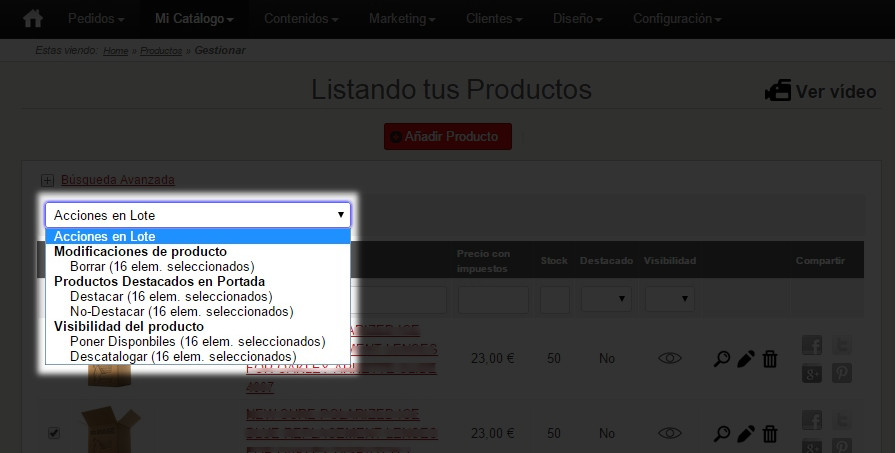Click the second product box thumbnail
This screenshot has height=453, width=895.
point(110,429)
